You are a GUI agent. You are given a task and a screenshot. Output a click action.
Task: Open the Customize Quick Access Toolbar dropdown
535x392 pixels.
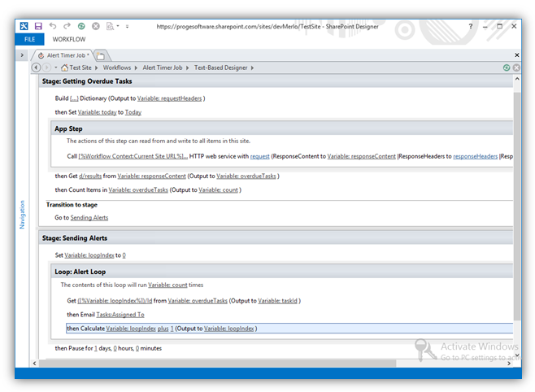click(x=128, y=26)
